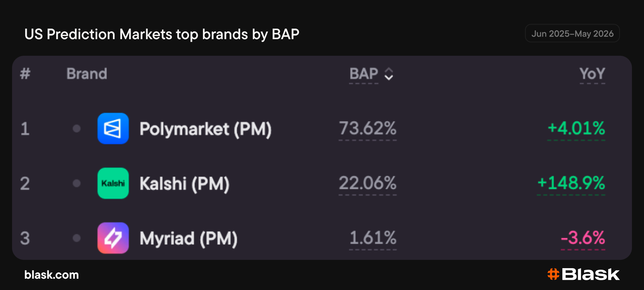Sort by the BAP column header
The width and height of the screenshot is (644, 290).
363,74
